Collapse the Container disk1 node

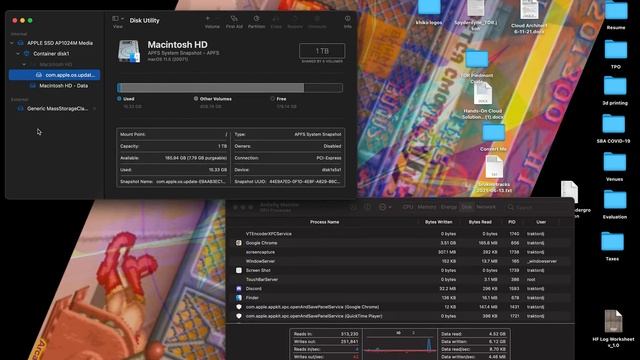[x=18, y=53]
